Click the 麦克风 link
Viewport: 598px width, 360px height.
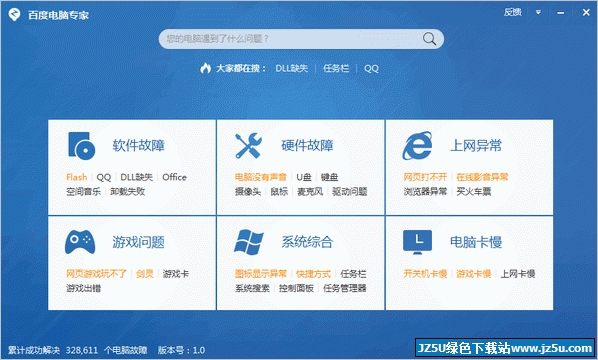pos(310,191)
